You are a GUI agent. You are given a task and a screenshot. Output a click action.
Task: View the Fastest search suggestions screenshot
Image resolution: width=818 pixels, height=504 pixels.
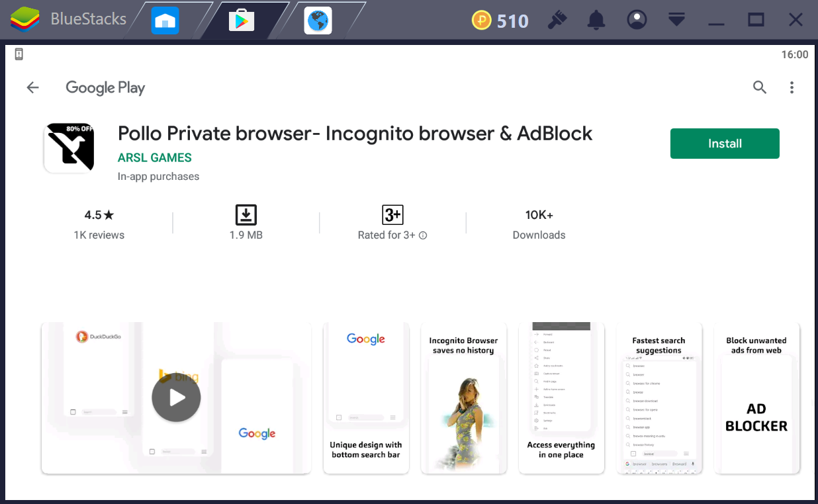pos(659,398)
